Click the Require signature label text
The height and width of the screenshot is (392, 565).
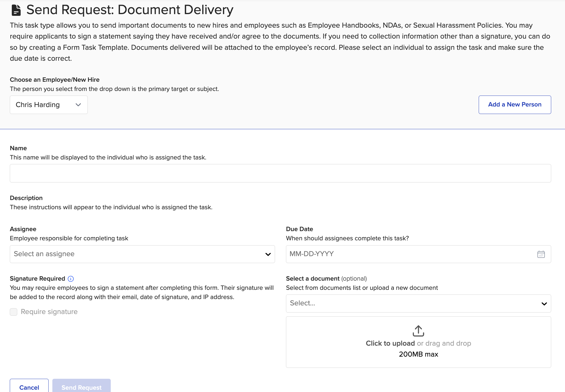click(x=49, y=312)
